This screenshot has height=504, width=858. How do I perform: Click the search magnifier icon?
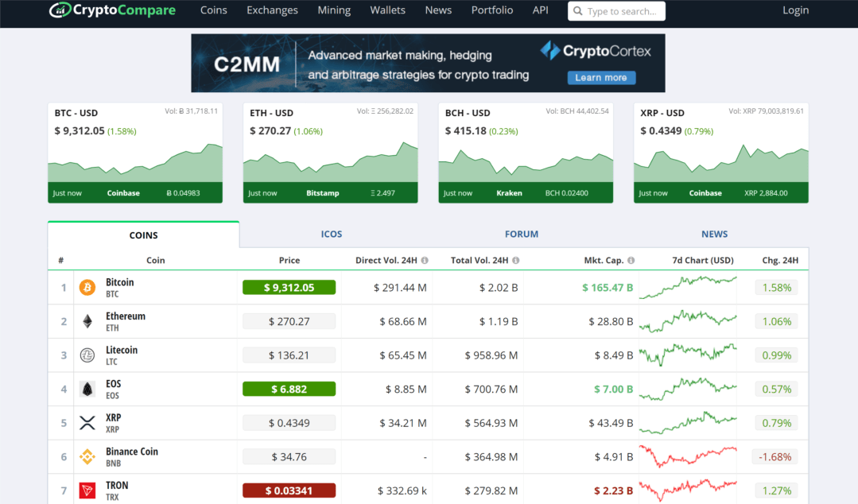click(x=578, y=10)
